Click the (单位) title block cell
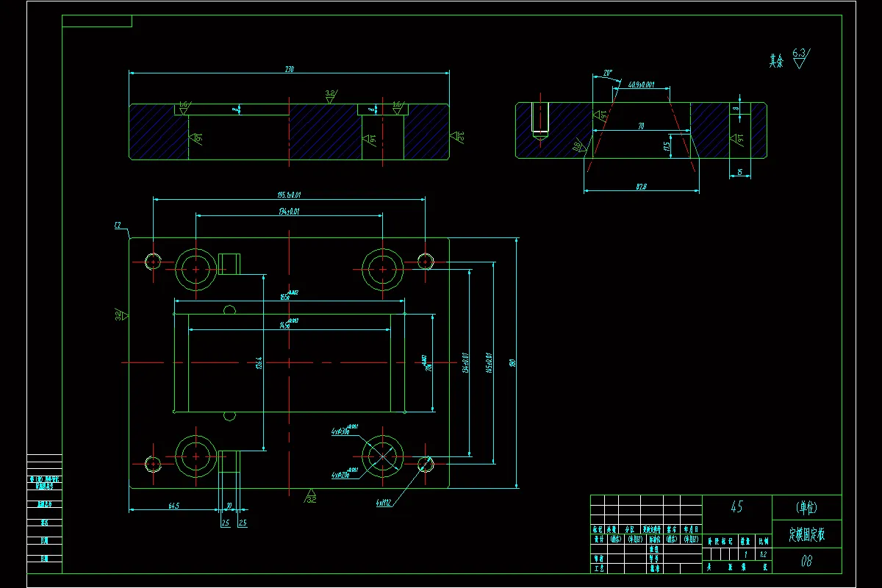882x588 pixels. pyautogui.click(x=806, y=506)
